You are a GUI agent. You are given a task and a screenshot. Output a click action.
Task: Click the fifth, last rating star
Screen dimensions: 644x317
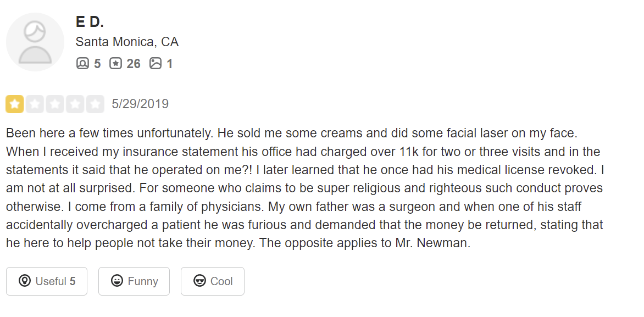pos(95,104)
